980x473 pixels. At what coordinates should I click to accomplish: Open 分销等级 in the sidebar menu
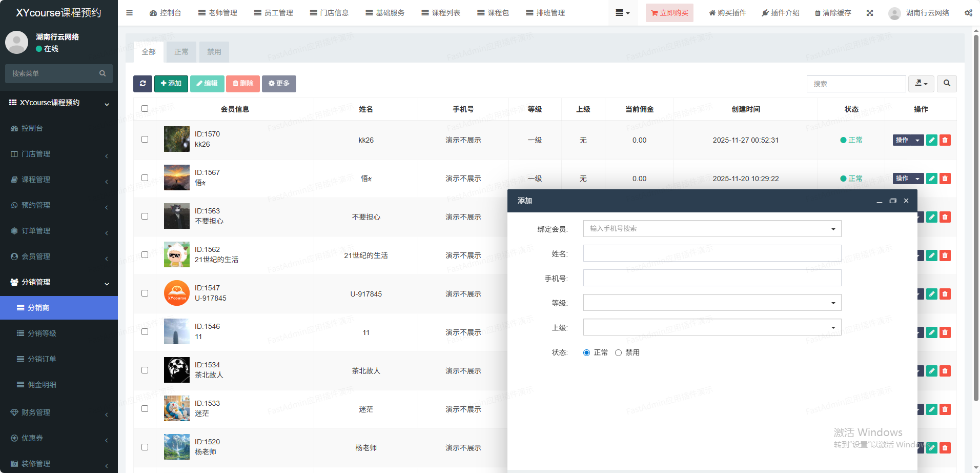click(x=42, y=333)
